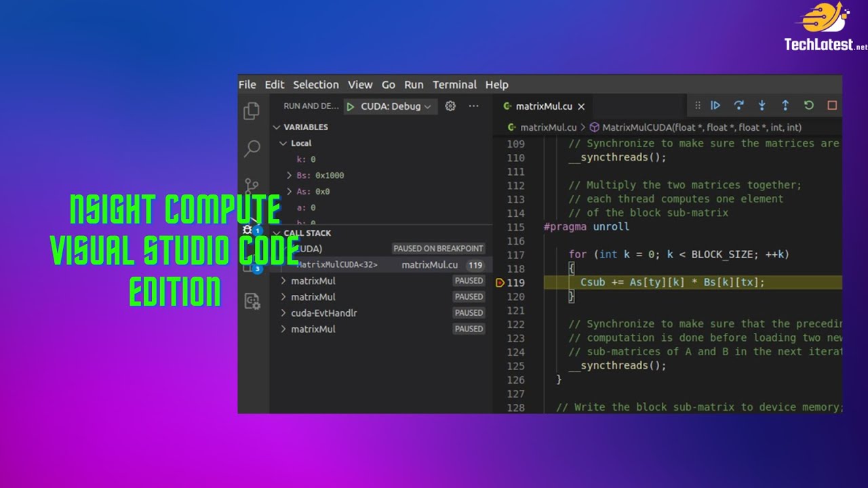
Task: Click the Step Over debug button
Action: [x=738, y=105]
